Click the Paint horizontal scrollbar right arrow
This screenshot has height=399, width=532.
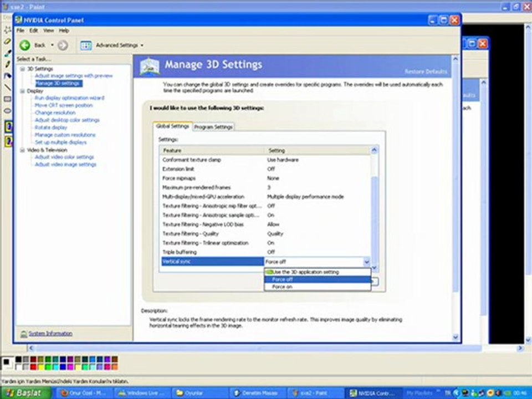pos(520,348)
